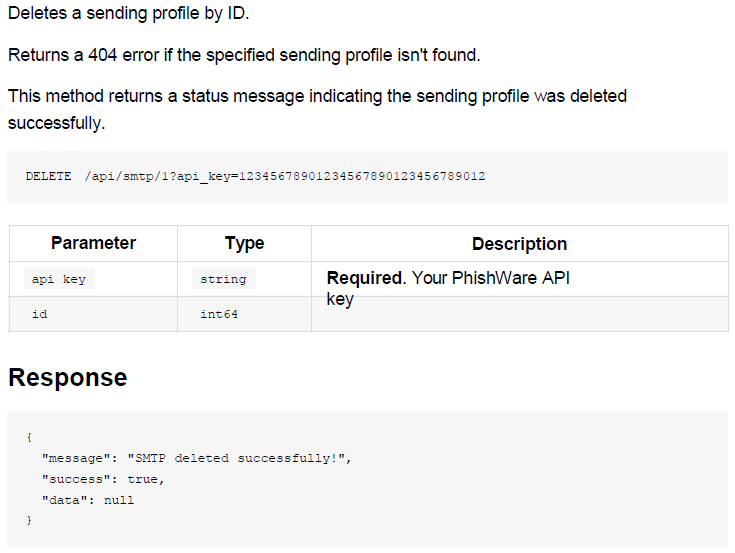Click the closing brace of response JSON
Screen dimensions: 735x553
(29, 520)
